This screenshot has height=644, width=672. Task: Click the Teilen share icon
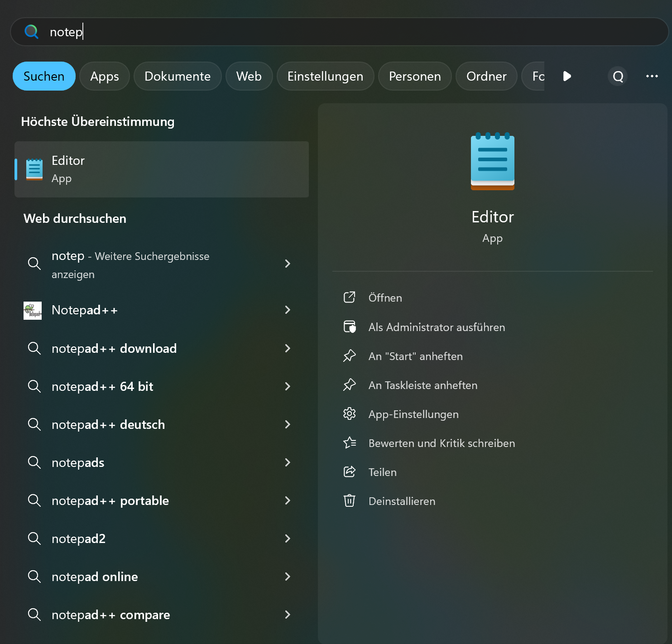coord(350,471)
